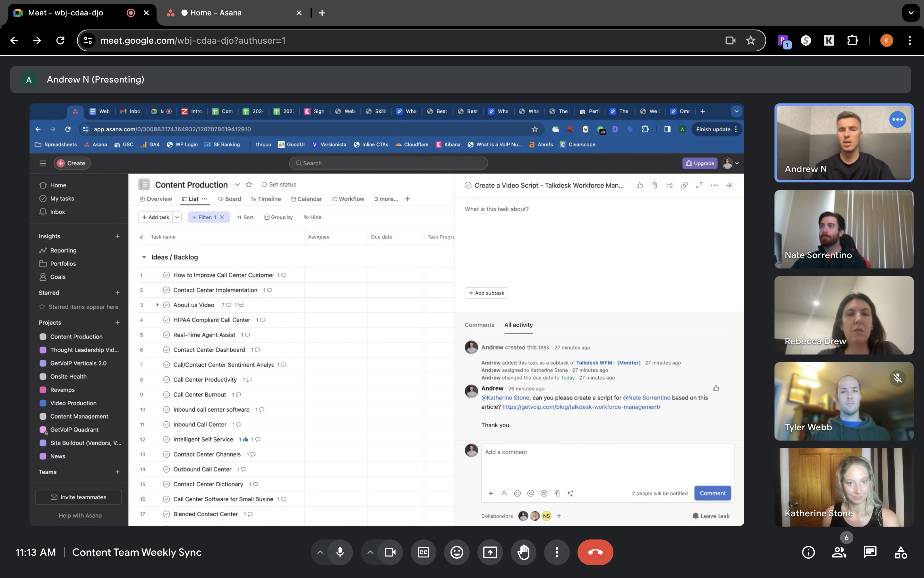Switch to the Board view tab
The height and width of the screenshot is (578, 924).
[x=229, y=199]
